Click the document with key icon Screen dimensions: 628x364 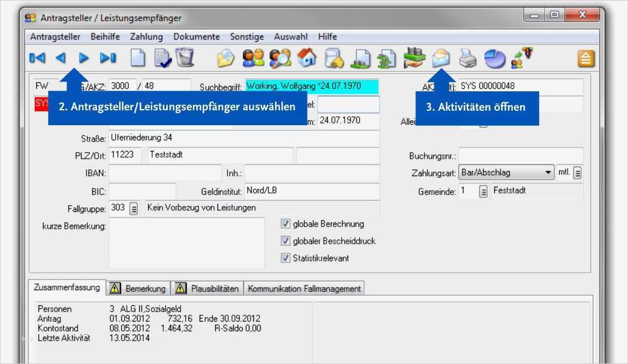(x=334, y=58)
